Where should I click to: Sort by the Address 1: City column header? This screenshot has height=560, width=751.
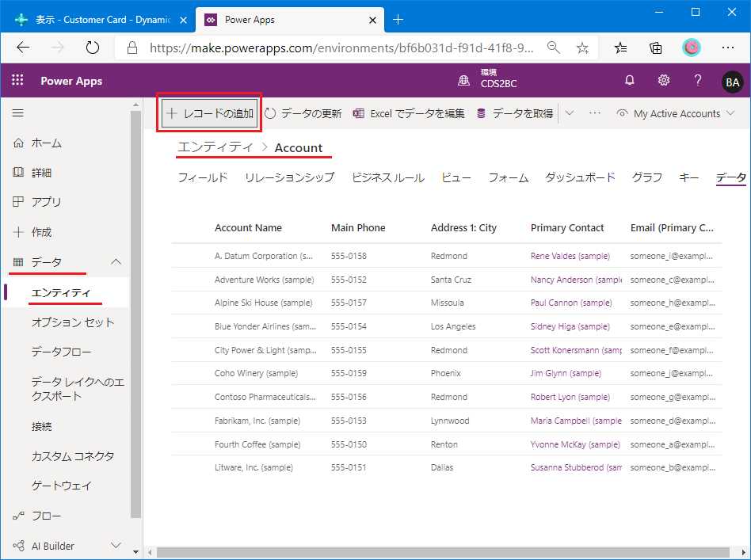tap(463, 228)
